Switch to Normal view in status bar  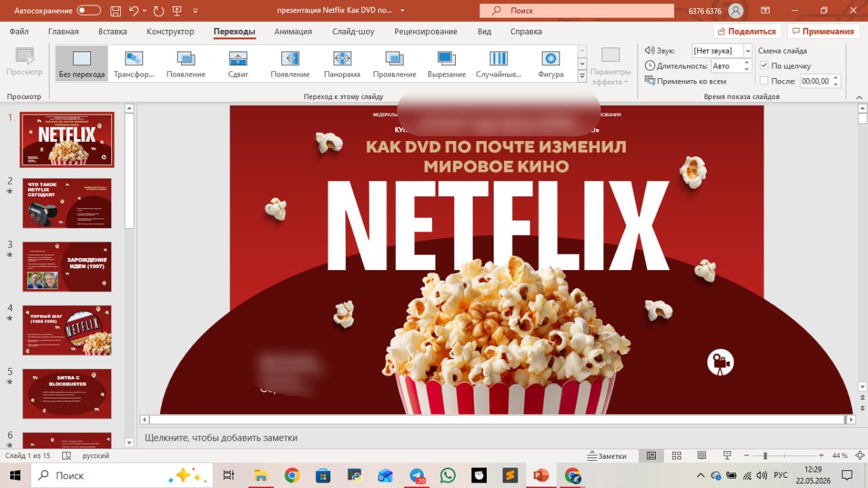coord(651,455)
